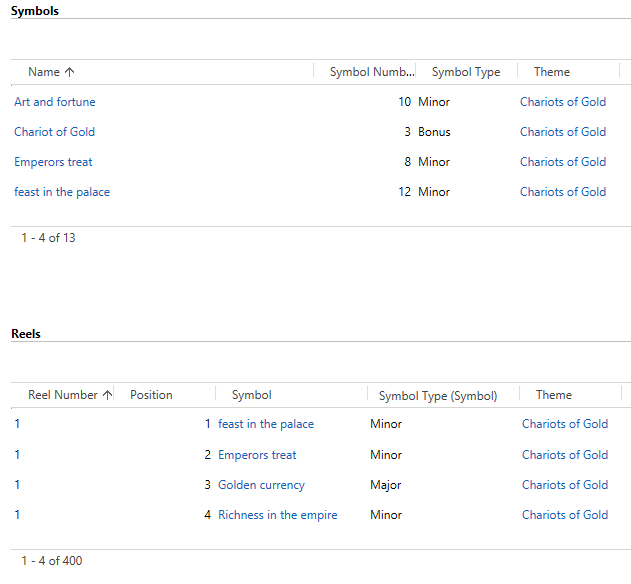631x584 pixels.
Task: Sort by the Symbol Number column header
Action: [372, 72]
